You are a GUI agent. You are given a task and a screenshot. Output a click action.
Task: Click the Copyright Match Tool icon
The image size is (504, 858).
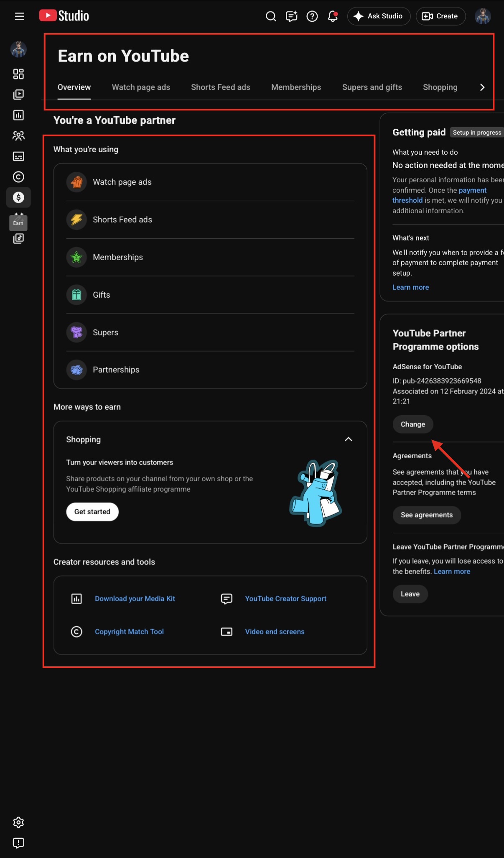76,632
